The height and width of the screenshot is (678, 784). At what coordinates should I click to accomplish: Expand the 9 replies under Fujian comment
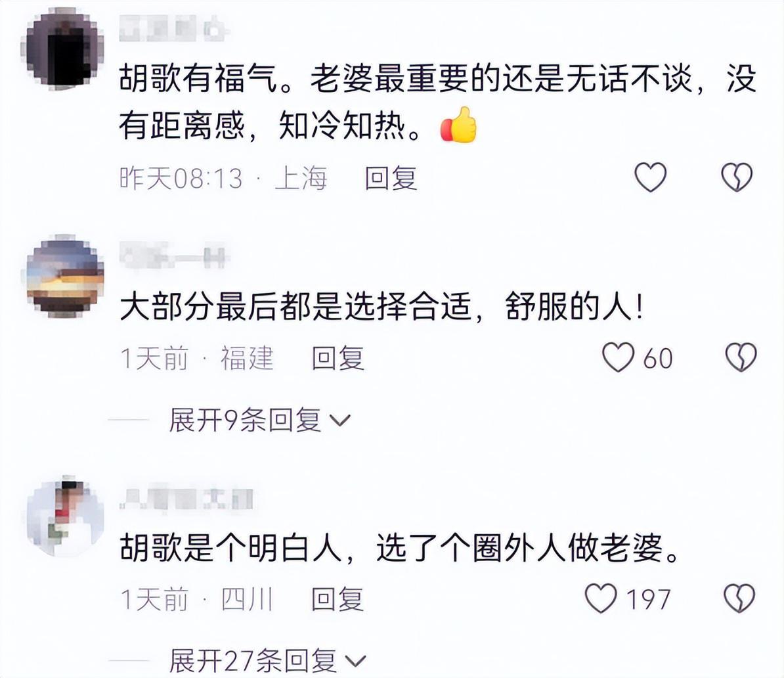click(259, 420)
